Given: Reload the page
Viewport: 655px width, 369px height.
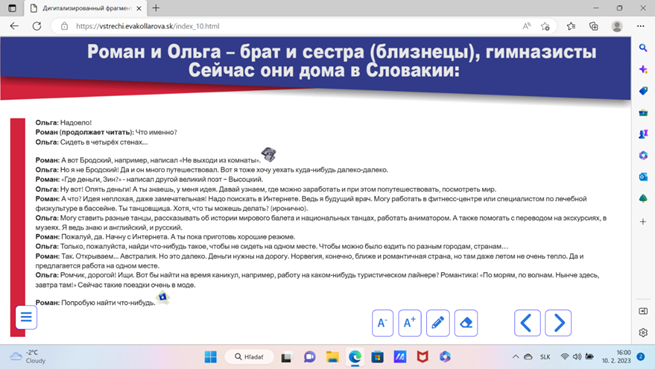Looking at the screenshot, I should coord(37,26).
